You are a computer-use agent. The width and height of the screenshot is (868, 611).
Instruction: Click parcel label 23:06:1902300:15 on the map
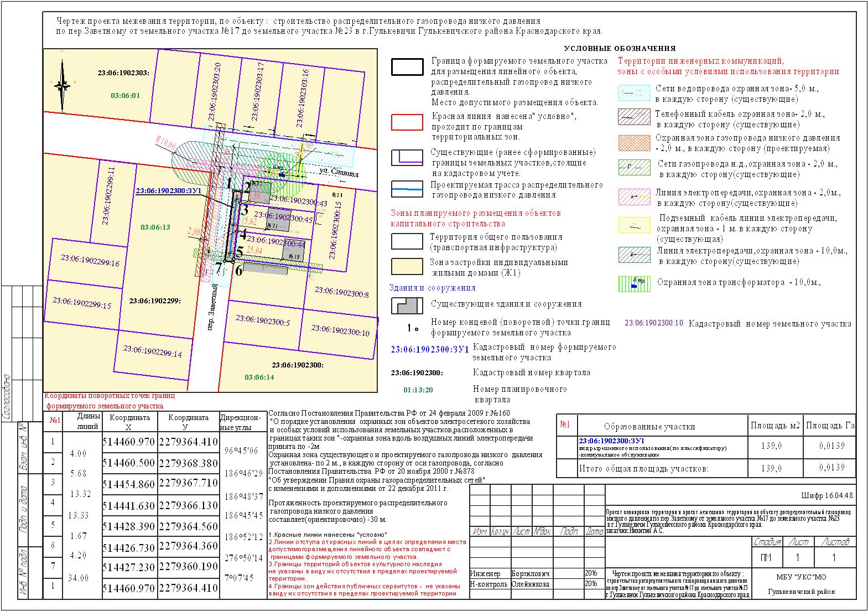(335, 230)
